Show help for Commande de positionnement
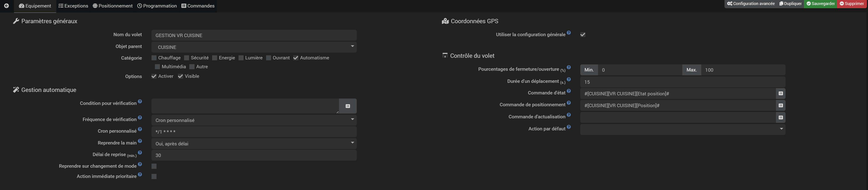The width and height of the screenshot is (868, 190). pos(569,103)
